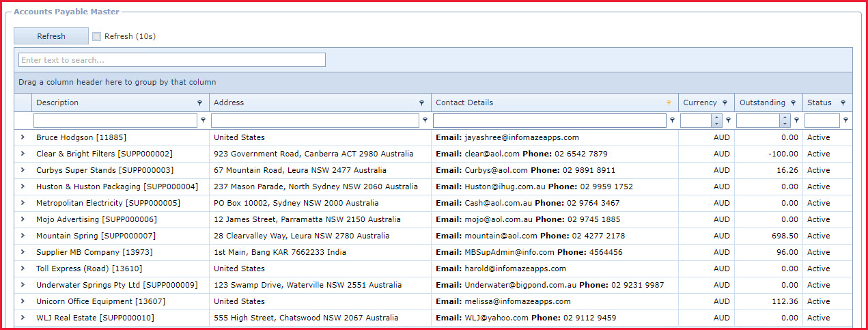Expand the Curbys Super Stands row
Image resolution: width=868 pixels, height=330 pixels.
(23, 170)
